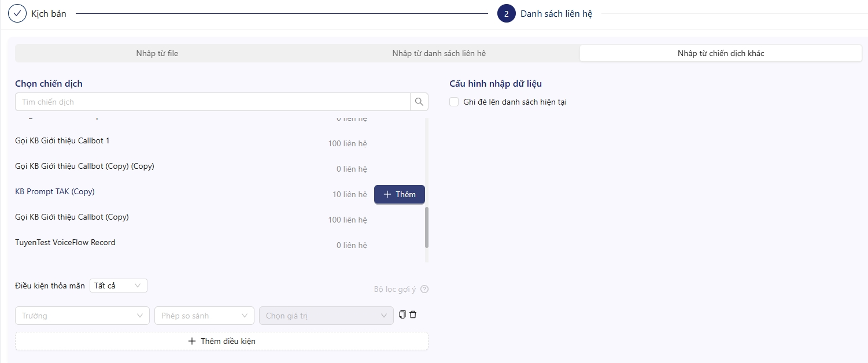Click the Danh sách liên hệ step label
This screenshot has width=868, height=363.
click(x=556, y=14)
